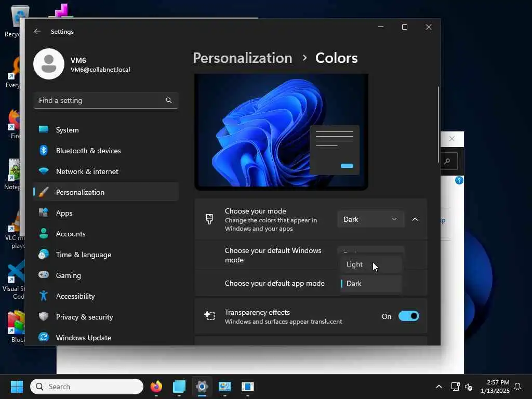The height and width of the screenshot is (399, 532).
Task: Click the Gaming controller icon
Action: (x=44, y=275)
